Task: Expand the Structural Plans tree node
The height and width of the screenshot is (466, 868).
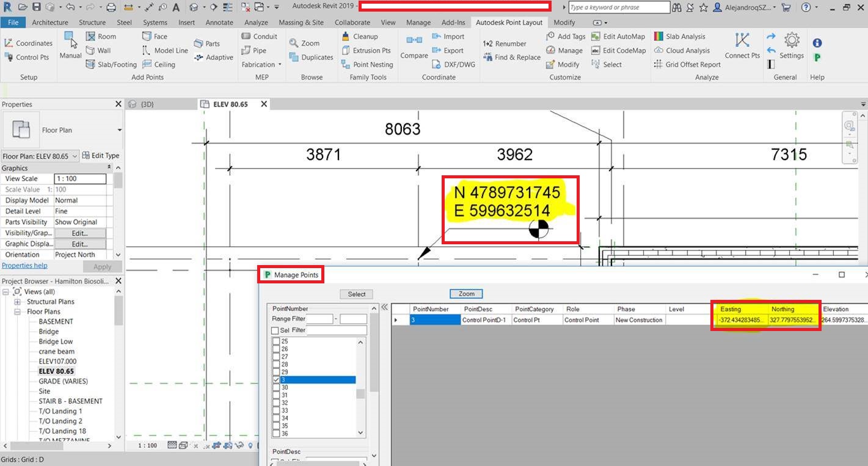Action: pyautogui.click(x=18, y=302)
